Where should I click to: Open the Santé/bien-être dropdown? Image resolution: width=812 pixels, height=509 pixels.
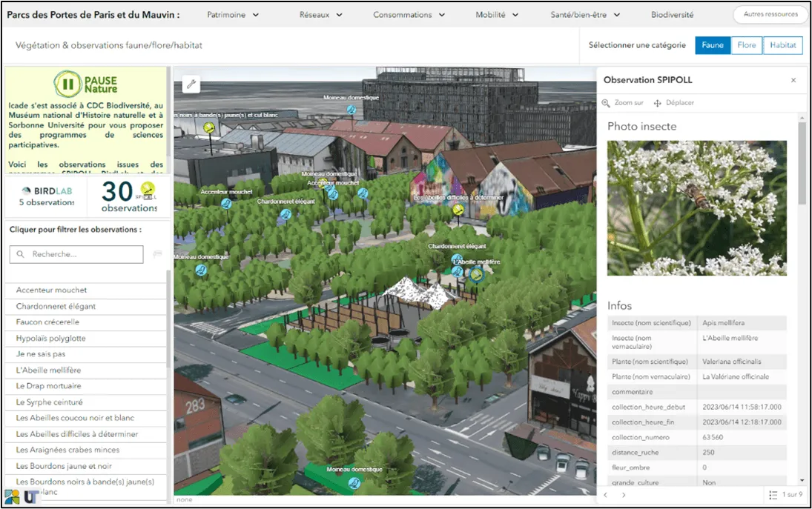585,15
